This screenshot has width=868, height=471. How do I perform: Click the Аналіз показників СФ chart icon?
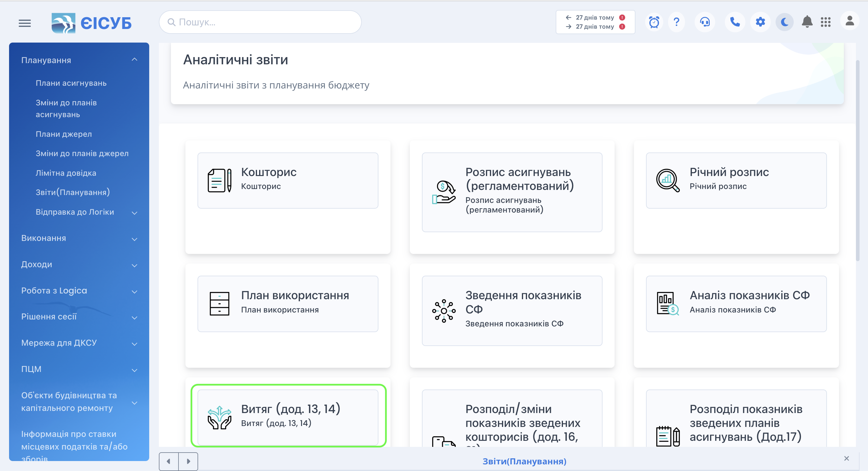coord(668,303)
